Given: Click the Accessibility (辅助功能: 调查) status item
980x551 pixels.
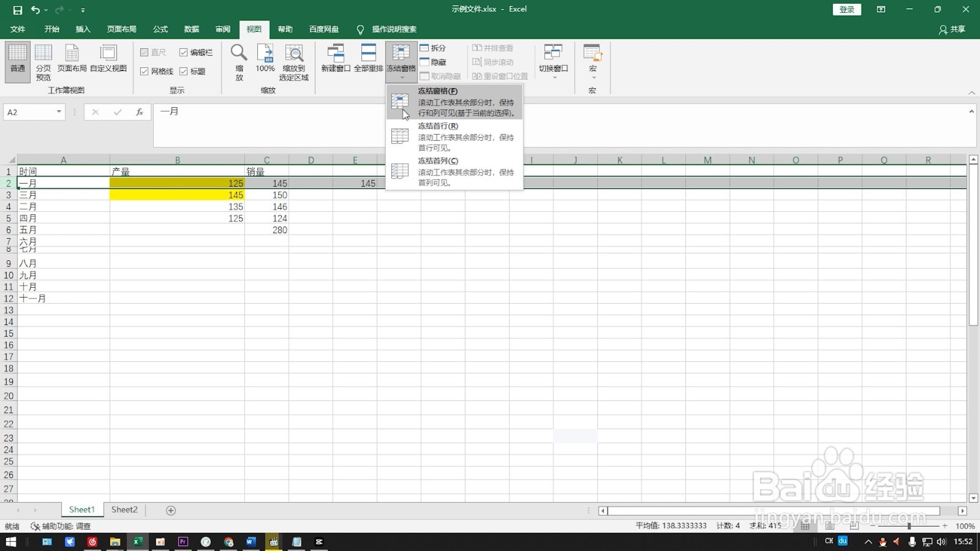Looking at the screenshot, I should pos(61,526).
